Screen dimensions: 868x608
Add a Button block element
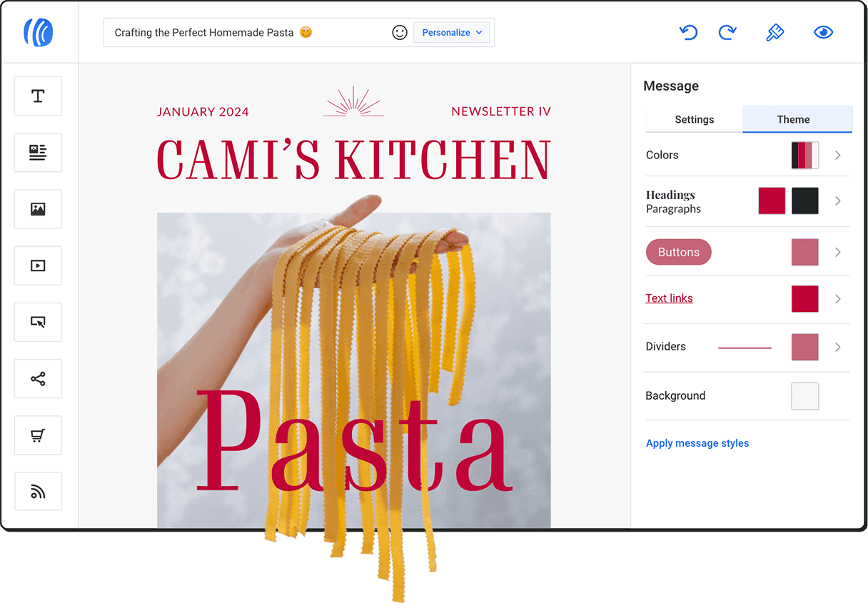pyautogui.click(x=38, y=322)
